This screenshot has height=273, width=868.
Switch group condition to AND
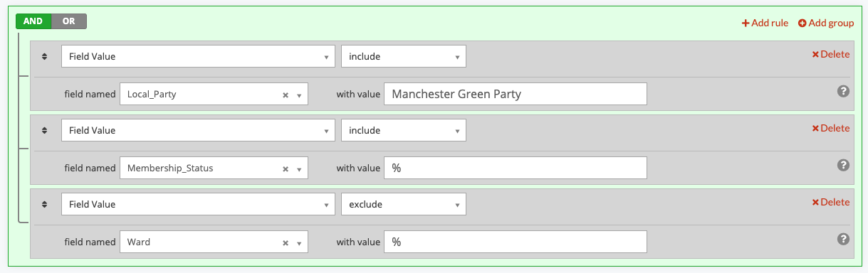pos(33,21)
